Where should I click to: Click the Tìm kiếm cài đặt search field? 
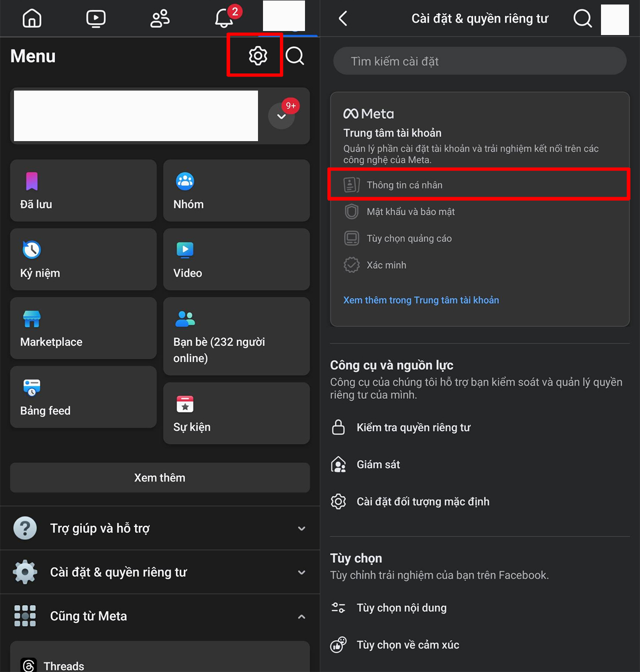pyautogui.click(x=479, y=61)
